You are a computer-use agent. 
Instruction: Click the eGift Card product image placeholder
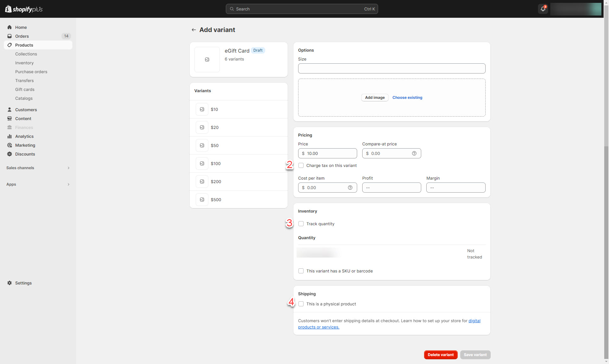207,60
